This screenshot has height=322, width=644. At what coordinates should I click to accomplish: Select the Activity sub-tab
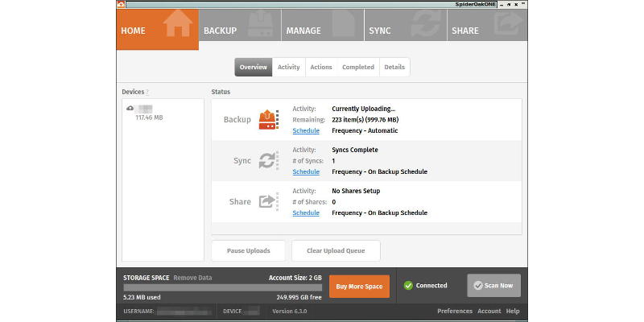pos(288,68)
